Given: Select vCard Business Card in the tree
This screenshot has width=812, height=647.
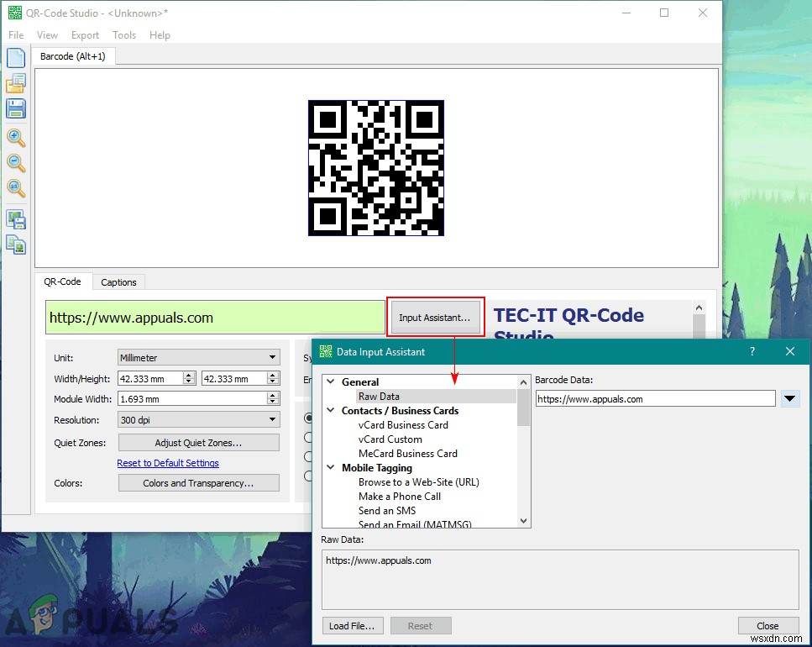Looking at the screenshot, I should click(403, 425).
